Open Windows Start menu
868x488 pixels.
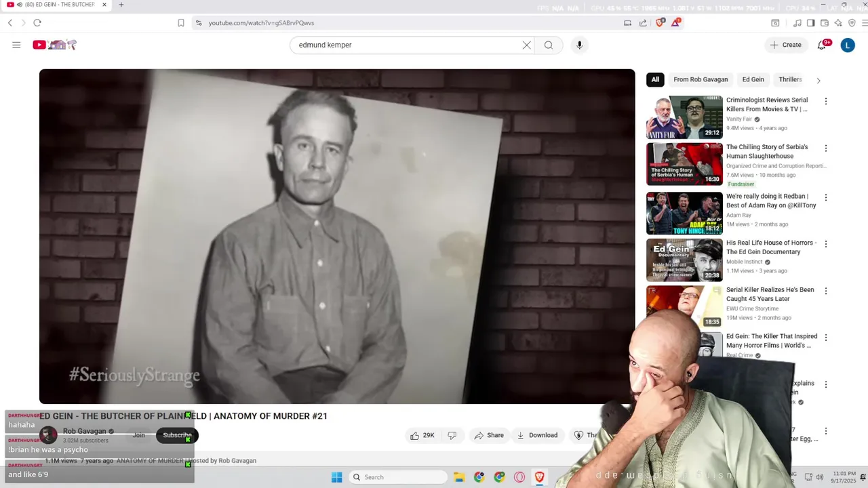336,477
